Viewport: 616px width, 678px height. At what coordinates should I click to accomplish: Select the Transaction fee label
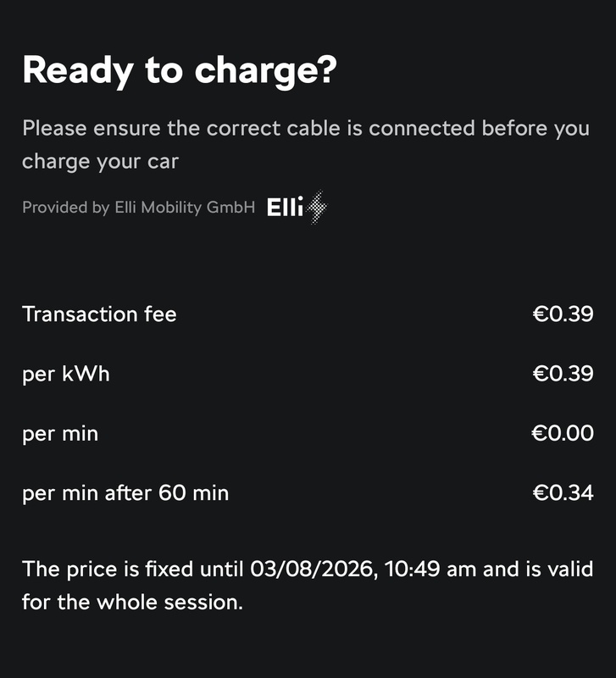99,314
